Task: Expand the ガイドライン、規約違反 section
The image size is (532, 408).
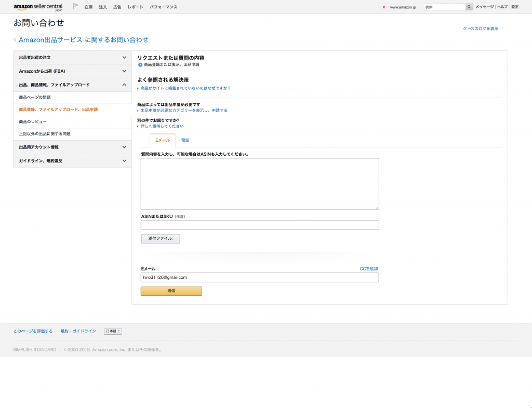Action: point(72,160)
